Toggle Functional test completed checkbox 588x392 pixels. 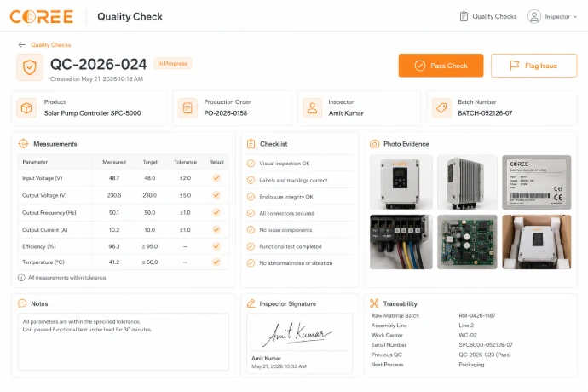point(251,246)
